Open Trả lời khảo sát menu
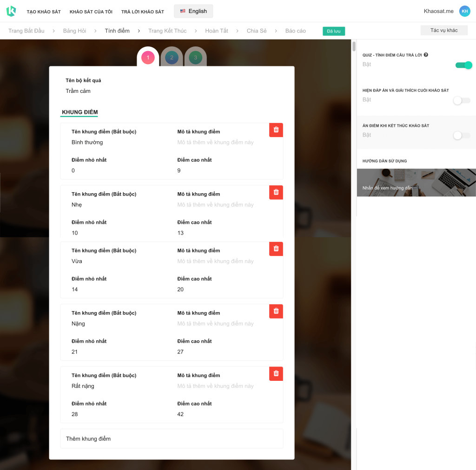Image resolution: width=476 pixels, height=470 pixels. [143, 12]
